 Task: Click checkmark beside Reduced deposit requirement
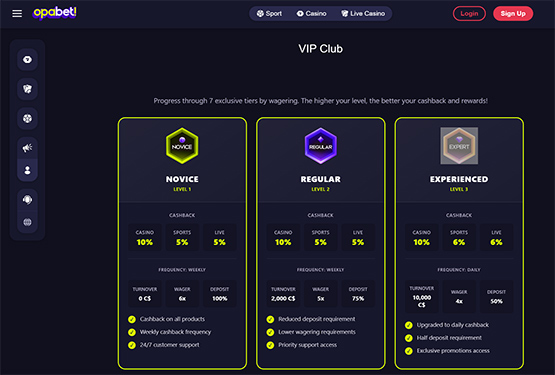270,319
